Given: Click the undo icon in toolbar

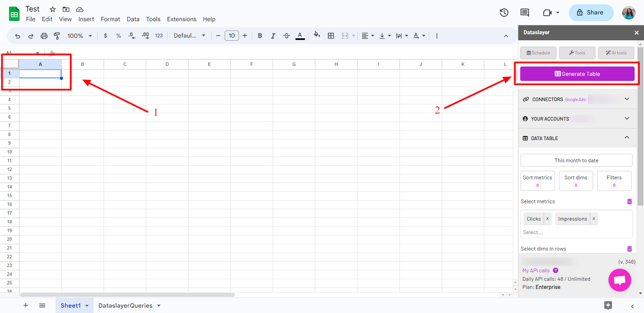Looking at the screenshot, I should coord(18,36).
